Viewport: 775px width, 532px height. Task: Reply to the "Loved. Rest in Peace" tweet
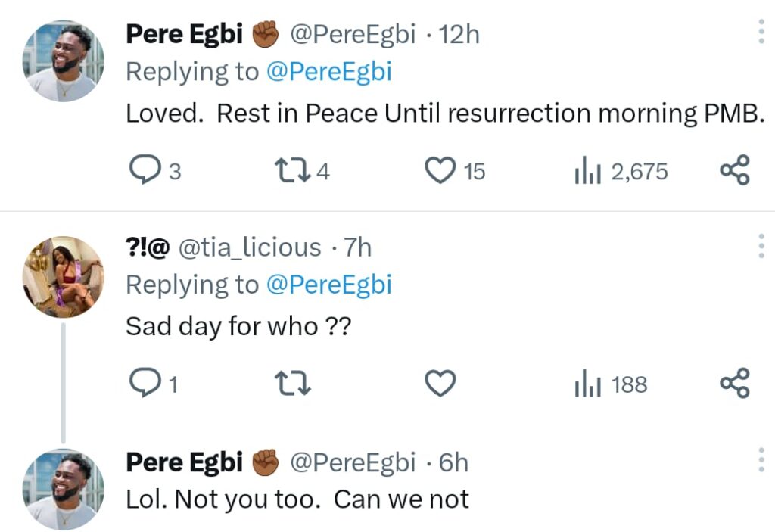[x=142, y=171]
